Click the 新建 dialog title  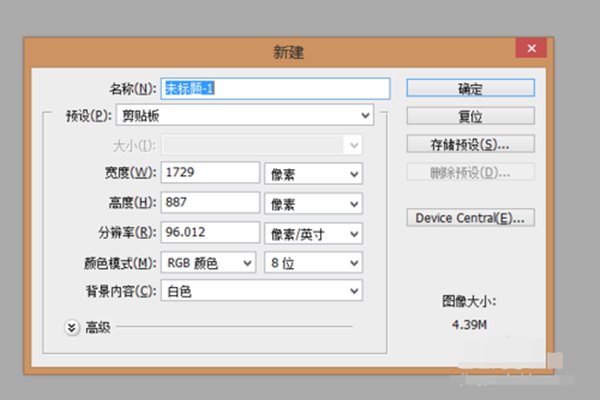click(x=289, y=52)
